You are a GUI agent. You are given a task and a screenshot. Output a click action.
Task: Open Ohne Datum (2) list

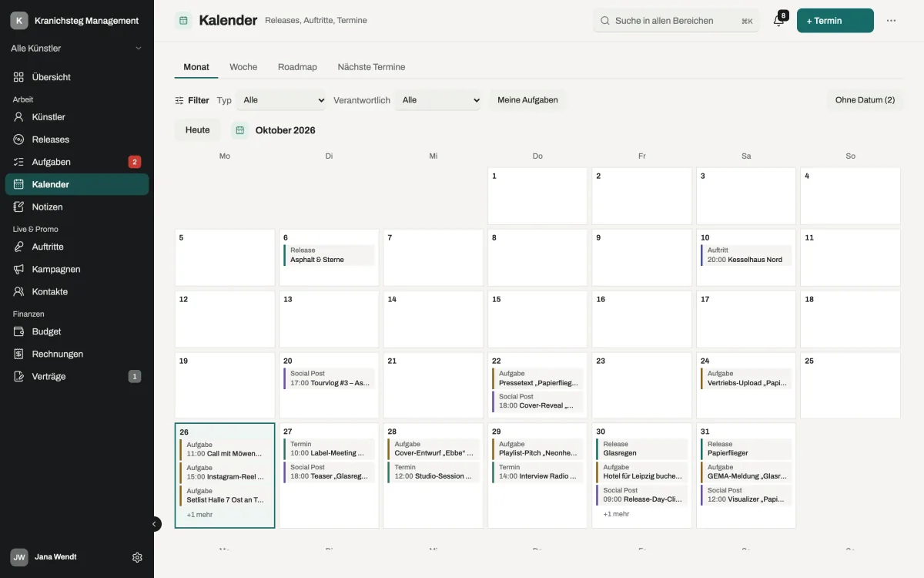coord(865,100)
